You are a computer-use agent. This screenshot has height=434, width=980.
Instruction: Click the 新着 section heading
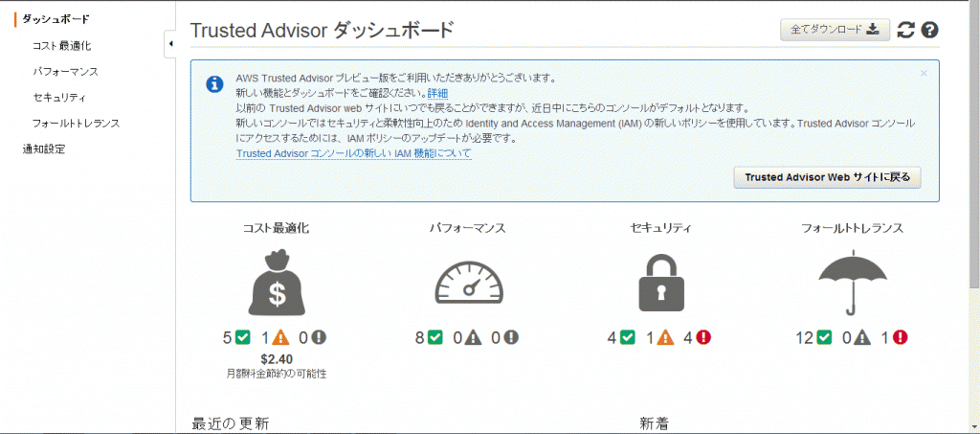click(x=654, y=423)
